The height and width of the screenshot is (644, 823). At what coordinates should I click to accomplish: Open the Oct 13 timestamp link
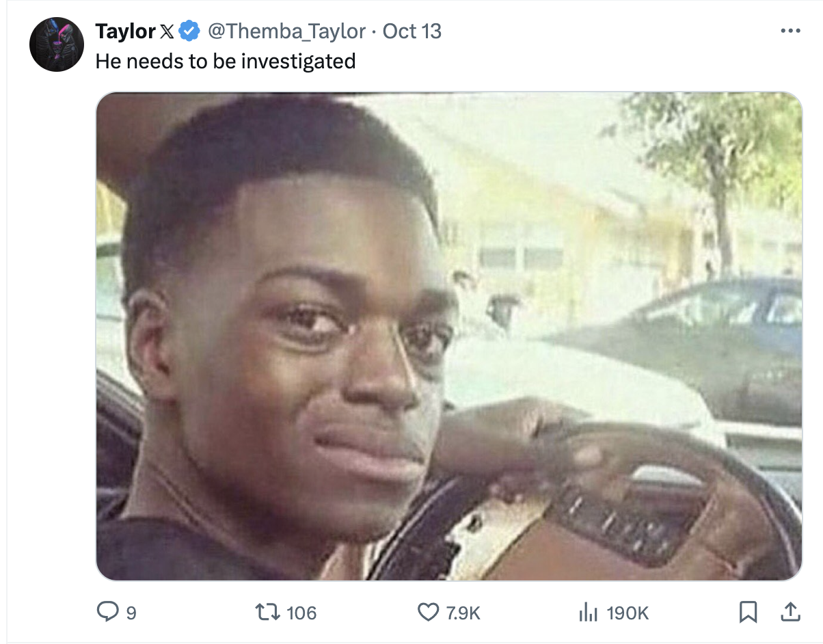(412, 31)
